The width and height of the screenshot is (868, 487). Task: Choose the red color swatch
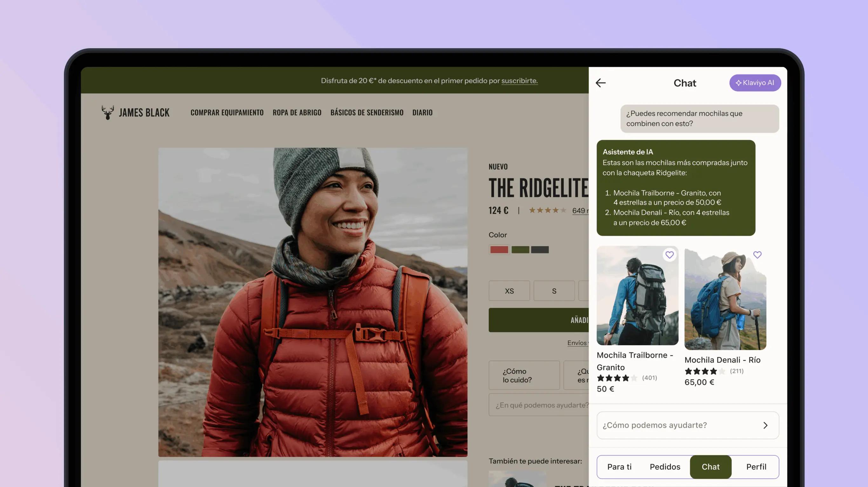tap(499, 250)
